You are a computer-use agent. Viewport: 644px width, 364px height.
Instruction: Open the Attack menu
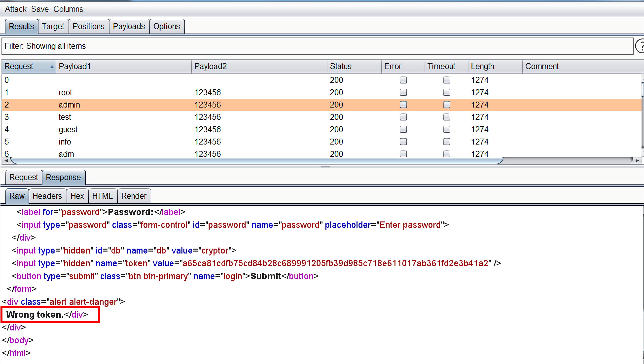click(16, 9)
